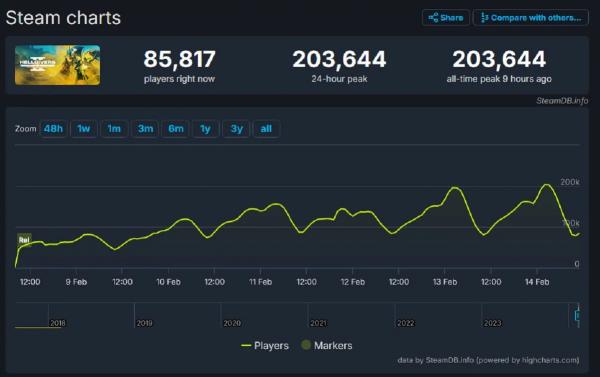Open the SteamDB.info credit link
Screen dimensions: 600x377
coord(562,101)
